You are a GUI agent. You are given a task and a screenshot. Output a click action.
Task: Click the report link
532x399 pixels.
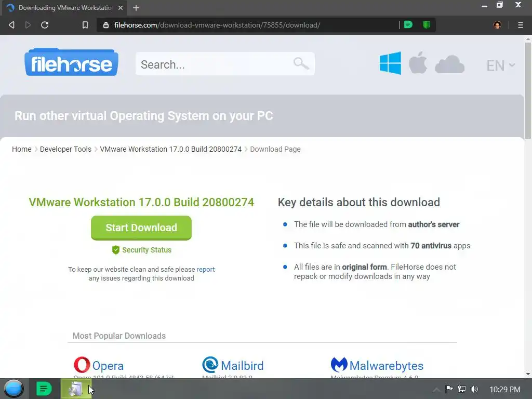206,270
